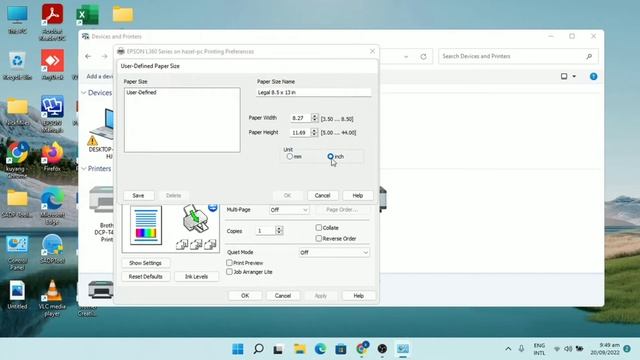Enable the Print Preview checkbox
This screenshot has width=640, height=360.
pos(229,262)
